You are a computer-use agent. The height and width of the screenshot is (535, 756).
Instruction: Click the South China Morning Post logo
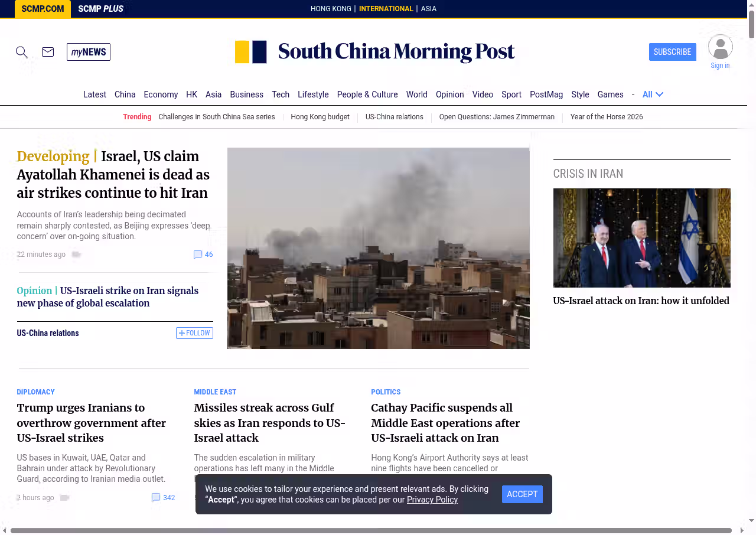(x=375, y=52)
